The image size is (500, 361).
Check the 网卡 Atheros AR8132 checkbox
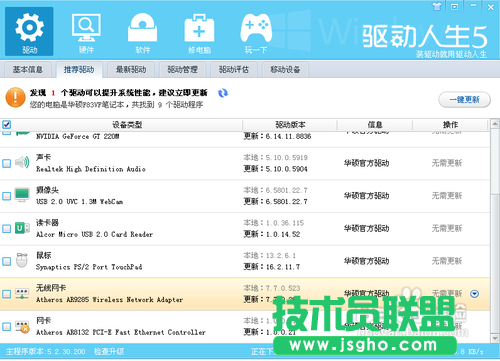6,327
